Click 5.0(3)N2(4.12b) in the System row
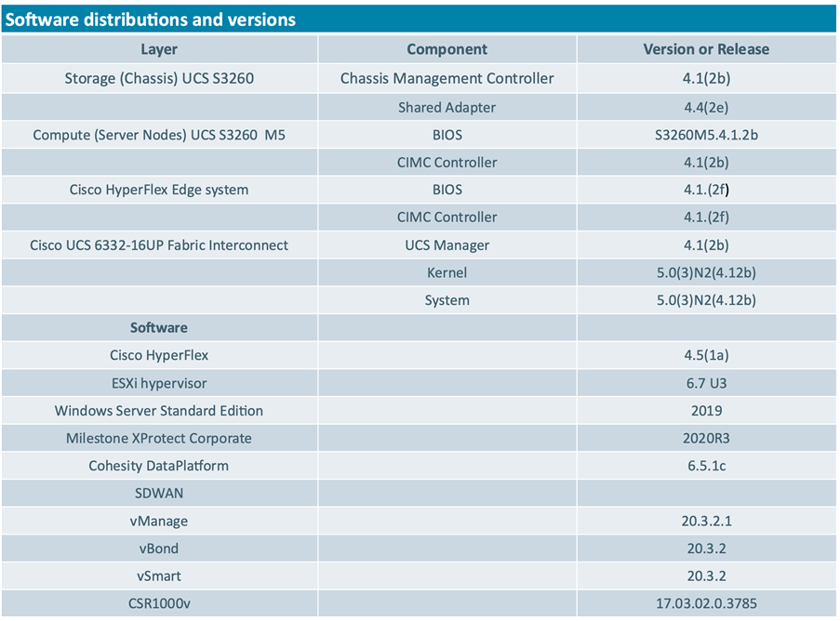The height and width of the screenshot is (621, 840). 706,300
